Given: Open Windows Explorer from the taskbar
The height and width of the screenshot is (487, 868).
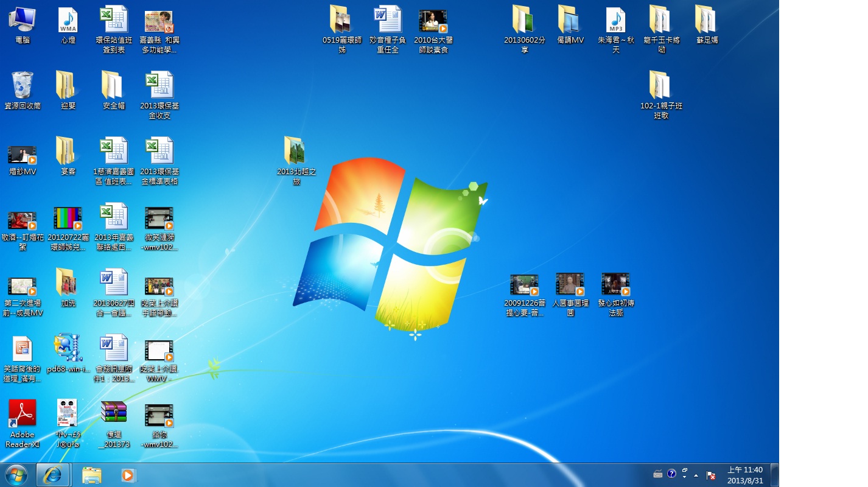Looking at the screenshot, I should (91, 475).
